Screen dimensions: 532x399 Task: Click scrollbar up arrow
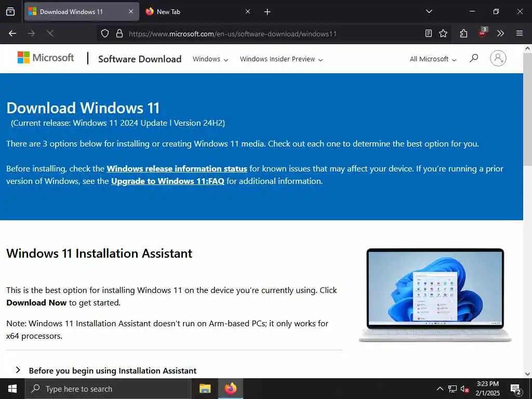click(x=528, y=48)
